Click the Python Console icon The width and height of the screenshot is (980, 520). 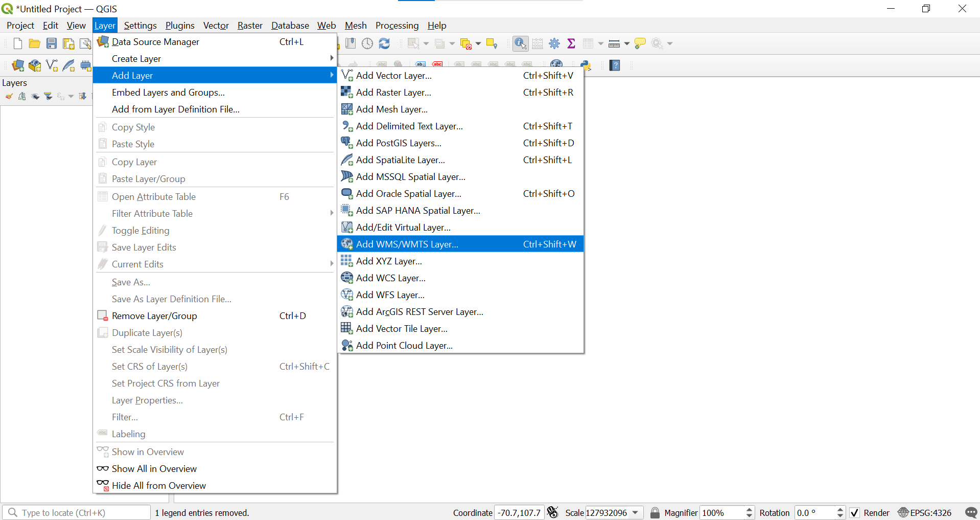[x=586, y=65]
